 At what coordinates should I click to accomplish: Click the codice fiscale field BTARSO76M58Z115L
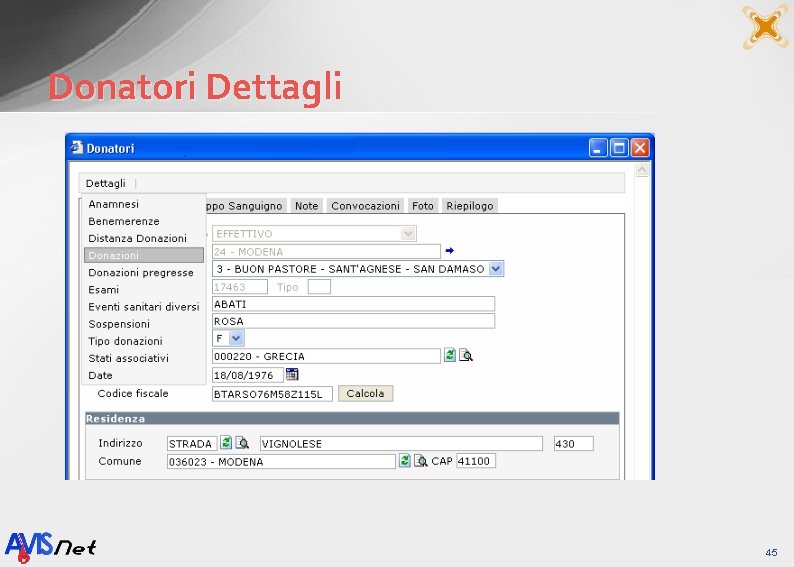272,394
